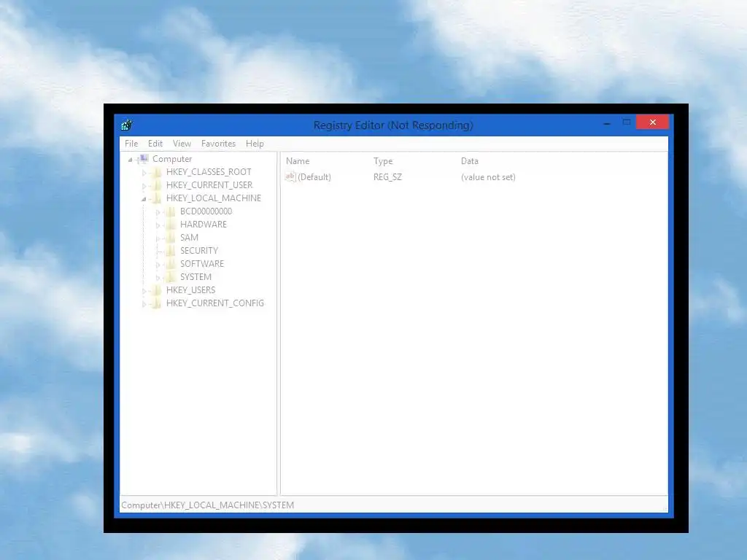Viewport: 747px width, 560px height.
Task: Select the SECURITY key label
Action: pyautogui.click(x=199, y=251)
